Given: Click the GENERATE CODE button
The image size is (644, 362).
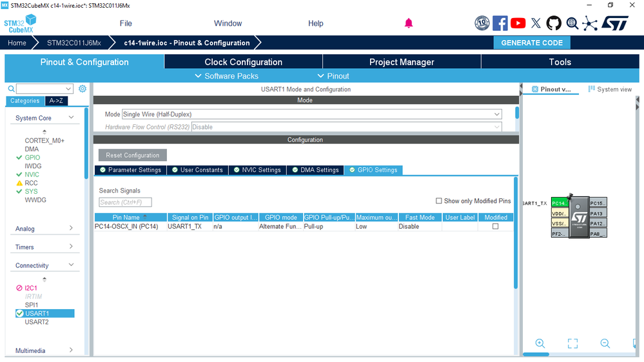Looking at the screenshot, I should point(532,43).
